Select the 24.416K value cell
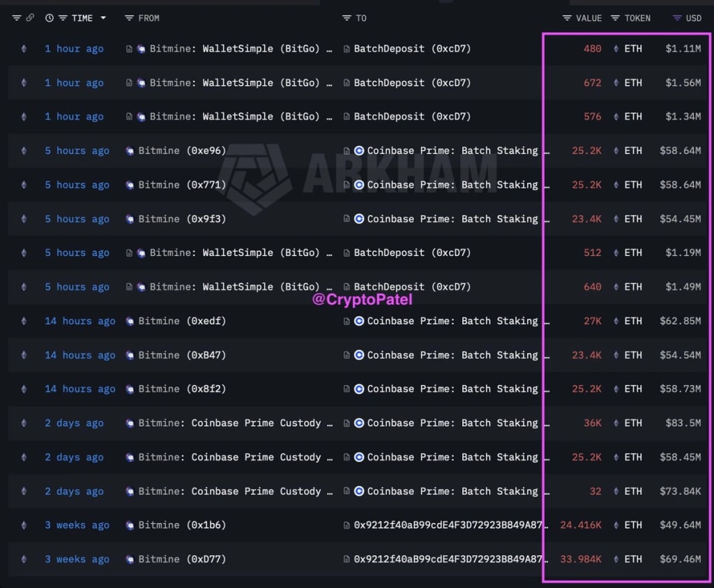Screen dimensions: 714x588 click(x=581, y=525)
